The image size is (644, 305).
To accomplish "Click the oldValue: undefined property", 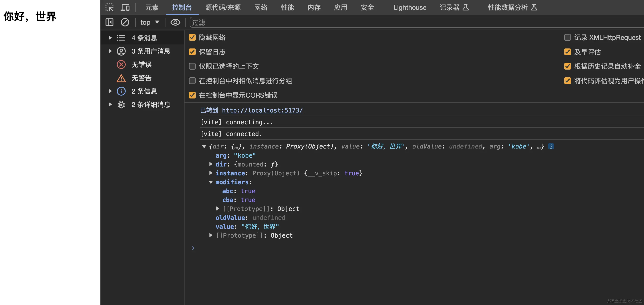I will (250, 218).
